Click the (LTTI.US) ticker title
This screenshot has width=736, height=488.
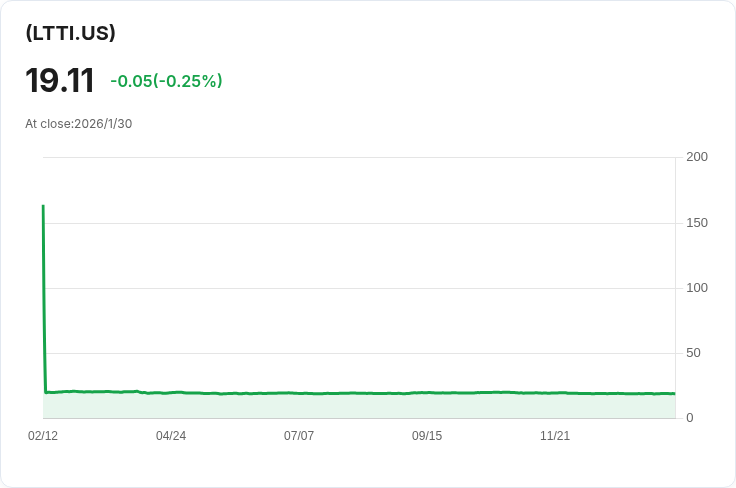70,33
